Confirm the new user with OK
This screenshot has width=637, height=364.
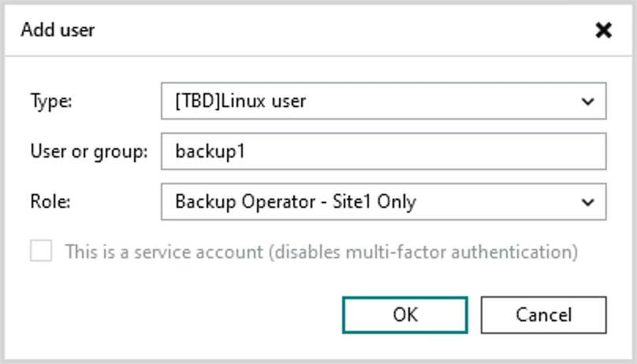[405, 315]
